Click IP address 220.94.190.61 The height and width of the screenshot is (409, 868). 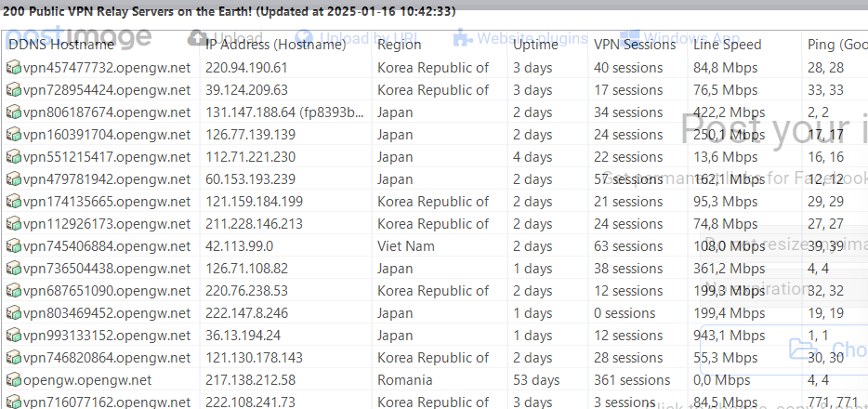(246, 68)
